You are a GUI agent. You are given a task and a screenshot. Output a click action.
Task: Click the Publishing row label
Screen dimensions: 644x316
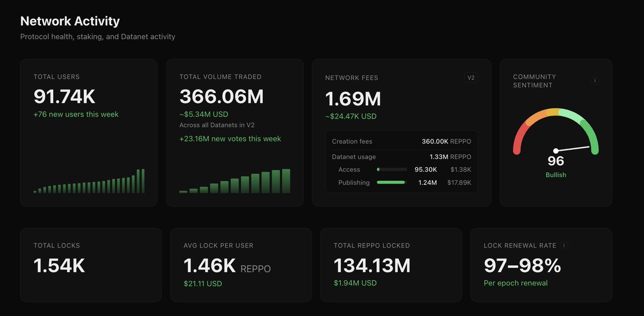tap(354, 182)
